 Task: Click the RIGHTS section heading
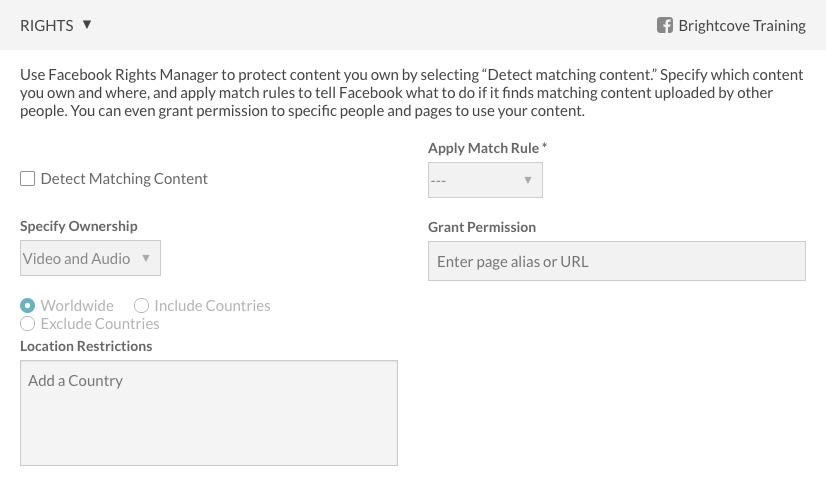(x=47, y=26)
